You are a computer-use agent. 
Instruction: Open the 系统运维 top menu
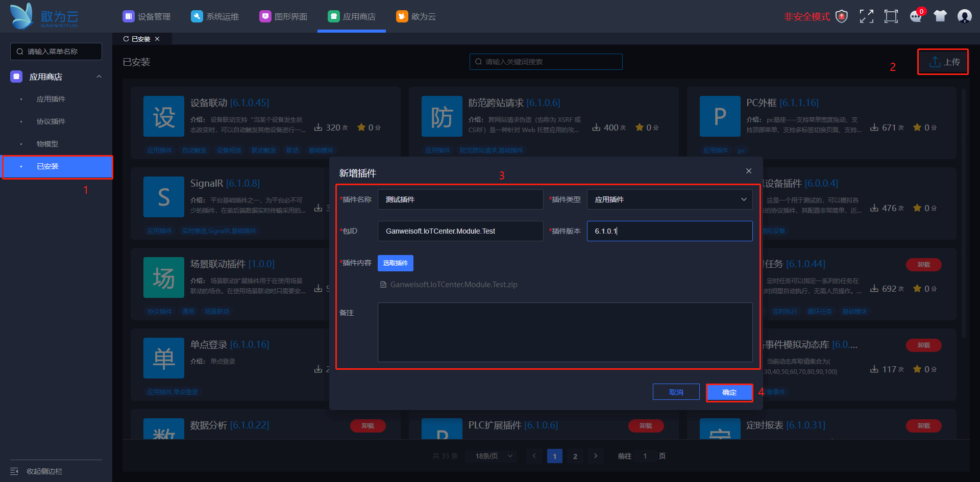tap(215, 16)
